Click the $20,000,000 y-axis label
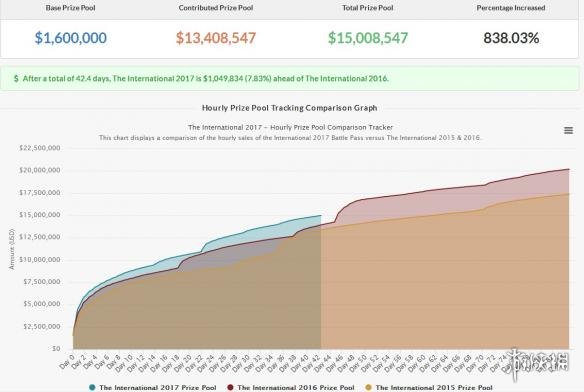The image size is (584, 392). tap(40, 170)
